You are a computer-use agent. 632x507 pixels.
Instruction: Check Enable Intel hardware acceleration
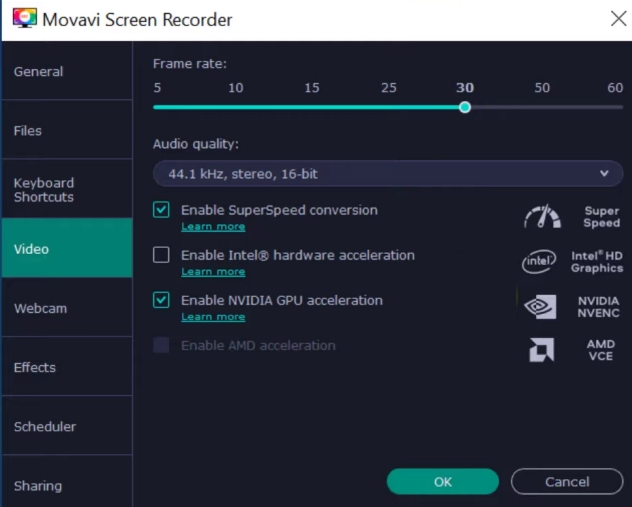[x=161, y=255]
